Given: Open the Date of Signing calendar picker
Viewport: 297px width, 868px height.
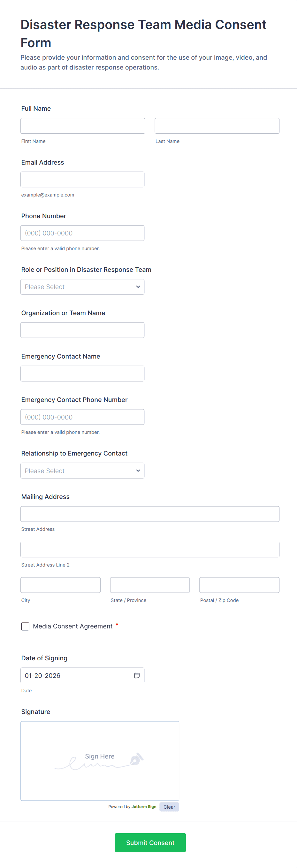Looking at the screenshot, I should (x=137, y=675).
